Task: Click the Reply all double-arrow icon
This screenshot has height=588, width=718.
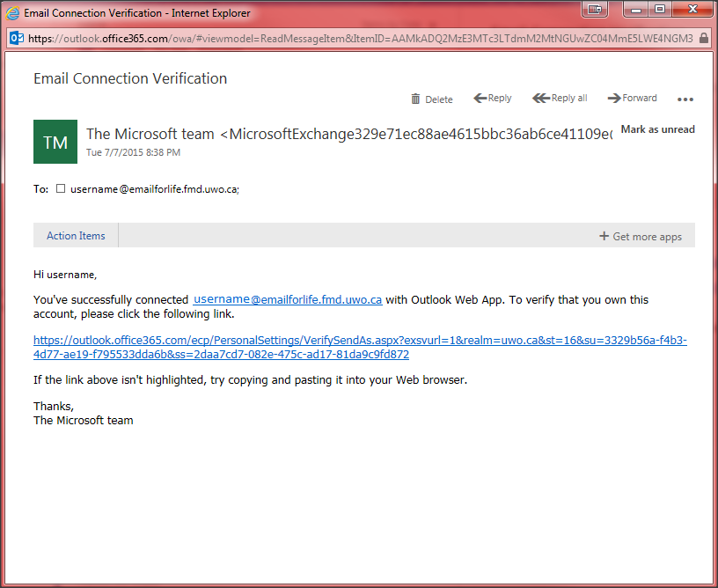Action: 541,99
